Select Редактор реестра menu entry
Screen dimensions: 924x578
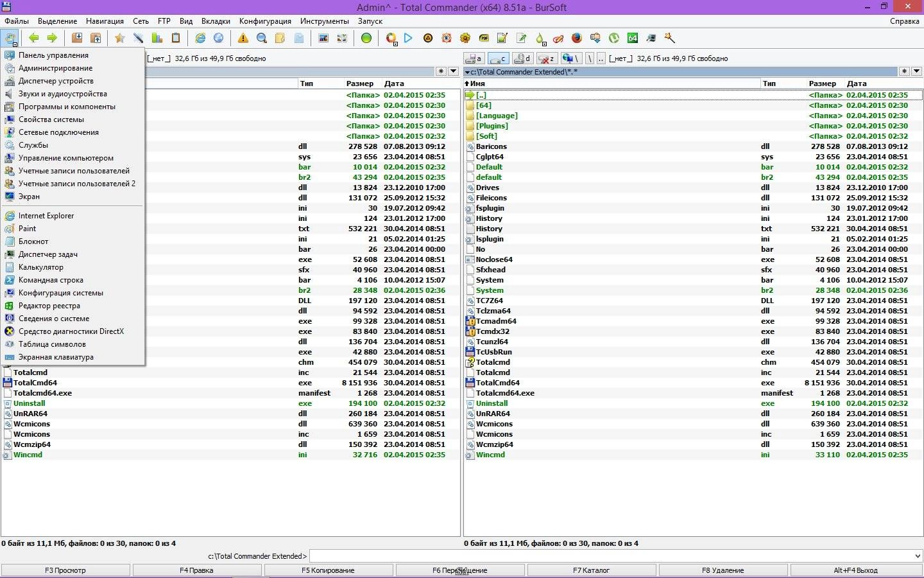point(73,306)
